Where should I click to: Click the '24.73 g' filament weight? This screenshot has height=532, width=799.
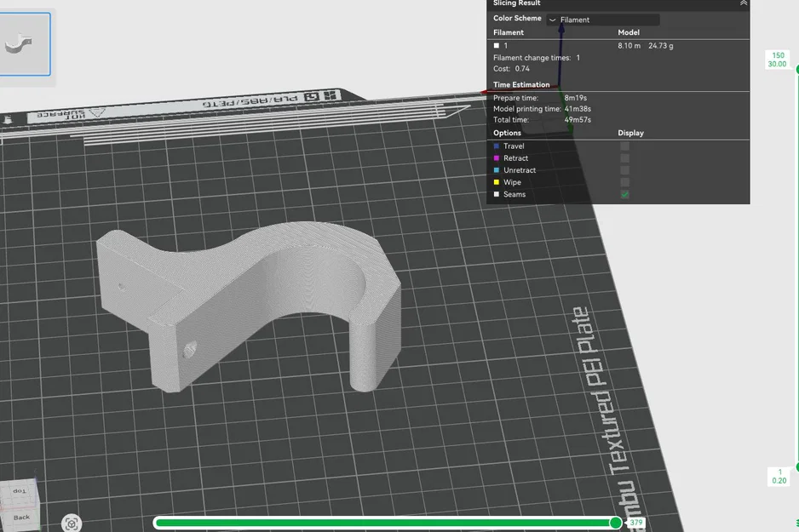click(660, 46)
